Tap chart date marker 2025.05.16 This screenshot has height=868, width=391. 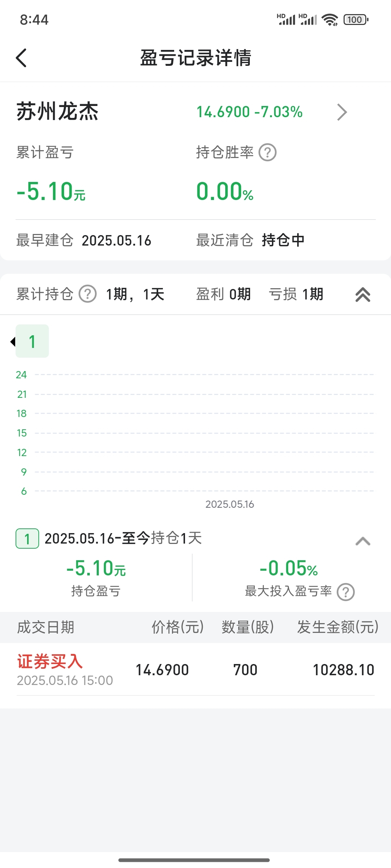click(x=230, y=504)
